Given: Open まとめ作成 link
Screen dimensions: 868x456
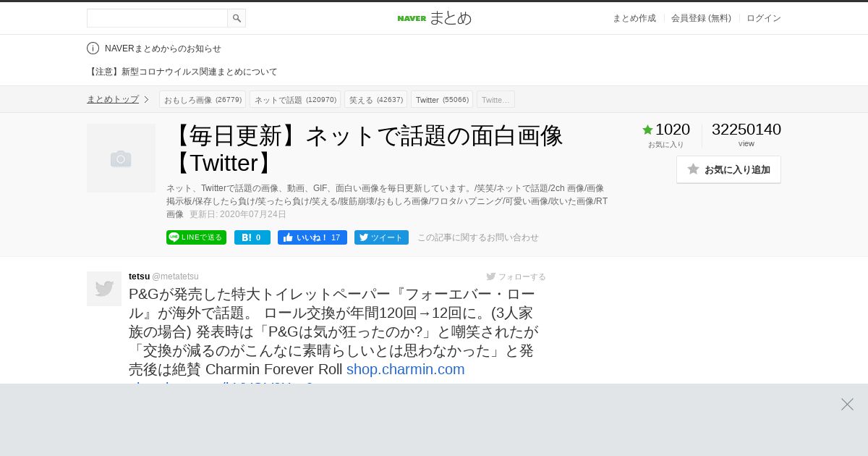Looking at the screenshot, I should click(634, 18).
